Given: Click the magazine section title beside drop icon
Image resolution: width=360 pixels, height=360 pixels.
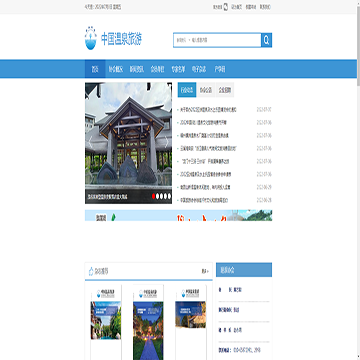Looking at the screenshot, I should [101, 271].
